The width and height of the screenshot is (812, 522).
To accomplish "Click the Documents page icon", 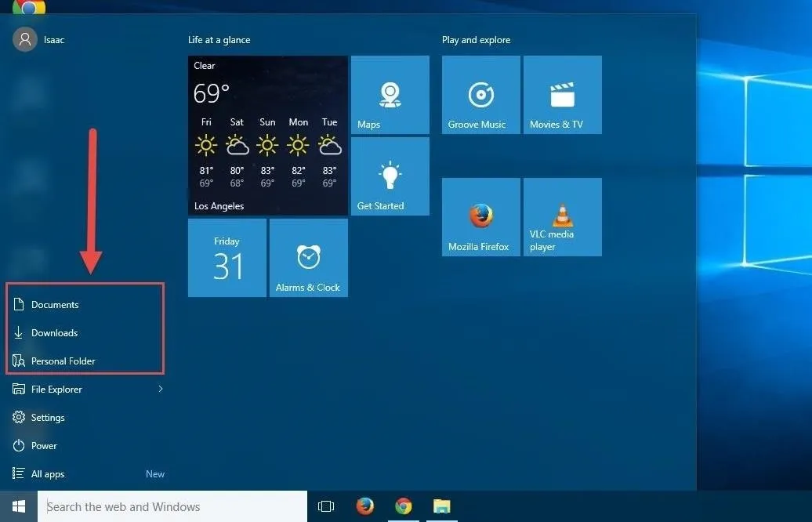I will 19,304.
